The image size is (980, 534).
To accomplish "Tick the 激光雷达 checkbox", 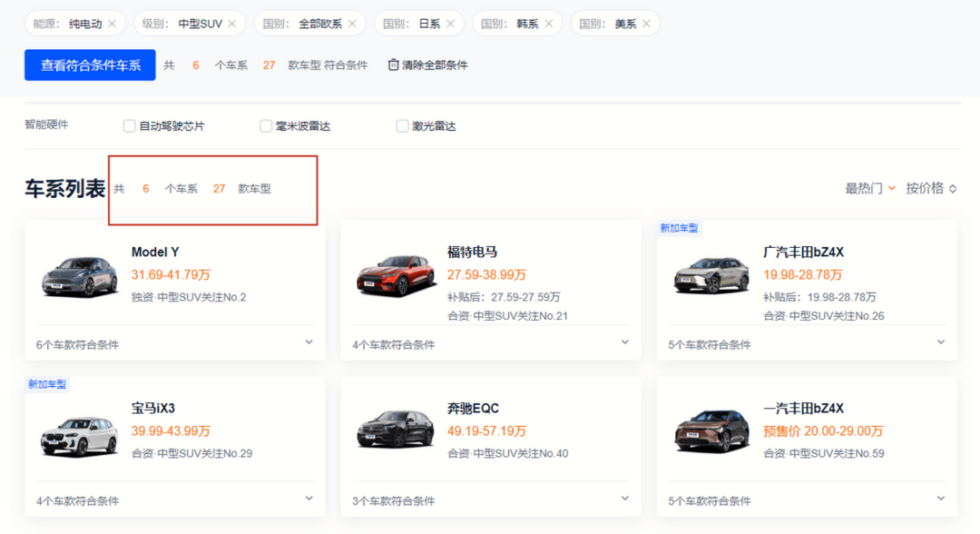I will pos(402,125).
